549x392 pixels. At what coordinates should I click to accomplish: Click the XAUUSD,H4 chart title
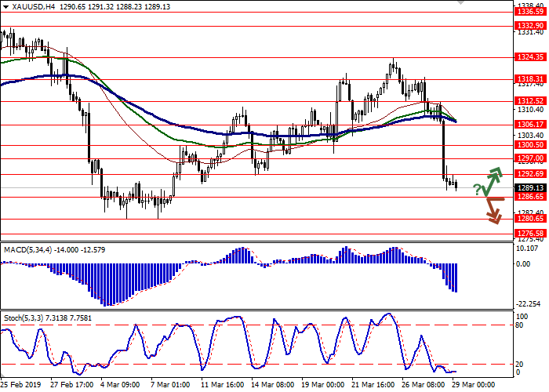(x=24, y=6)
